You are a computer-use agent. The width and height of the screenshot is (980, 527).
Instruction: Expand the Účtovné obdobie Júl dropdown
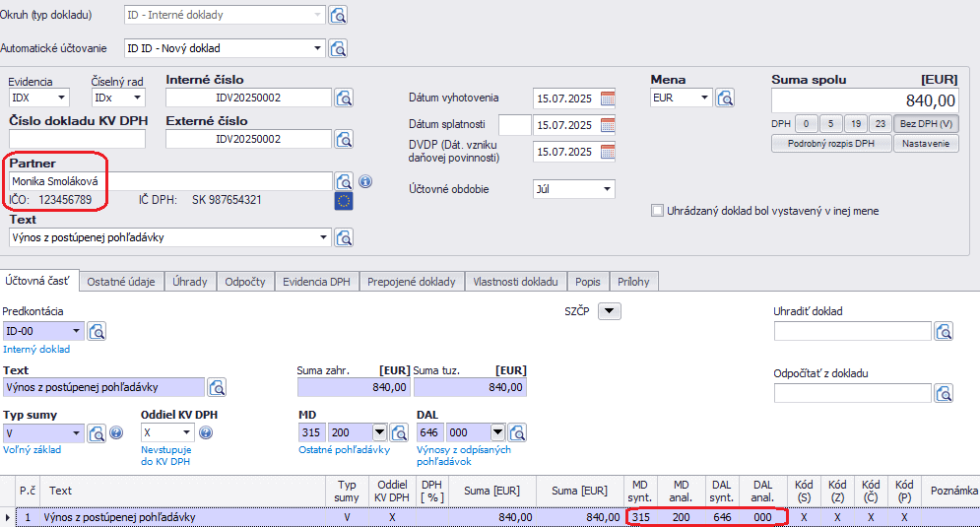tap(607, 189)
